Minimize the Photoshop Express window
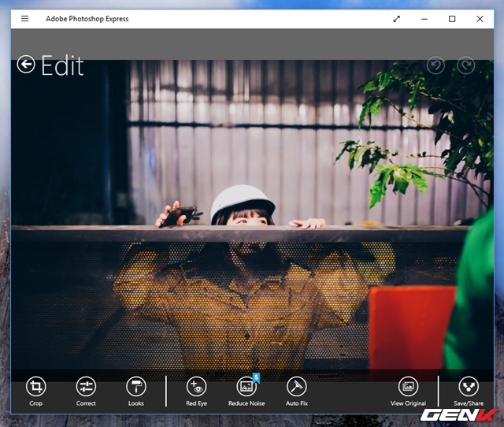The image size is (504, 427). [x=424, y=18]
